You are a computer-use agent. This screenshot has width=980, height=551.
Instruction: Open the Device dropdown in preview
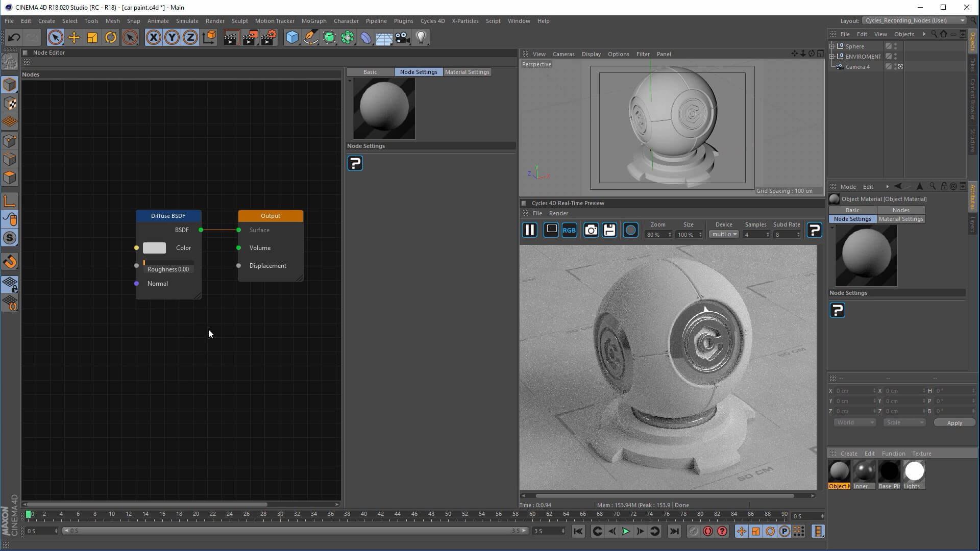pyautogui.click(x=724, y=235)
